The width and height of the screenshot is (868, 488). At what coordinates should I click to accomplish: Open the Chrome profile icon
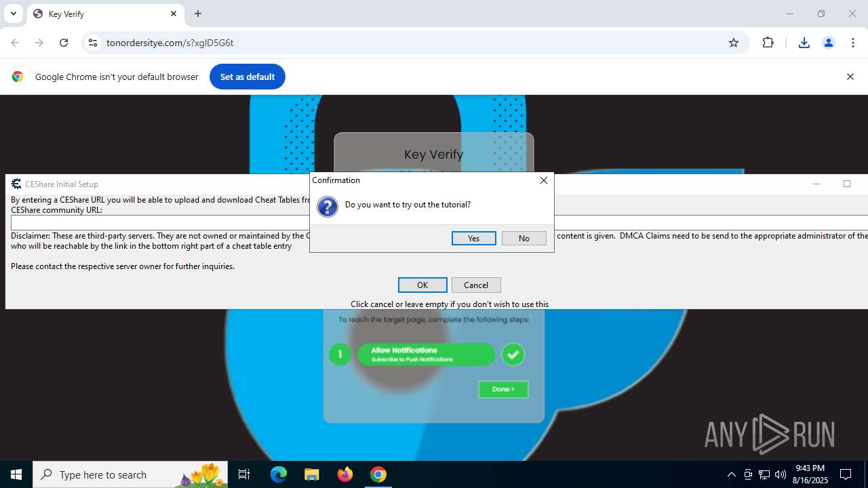[828, 43]
